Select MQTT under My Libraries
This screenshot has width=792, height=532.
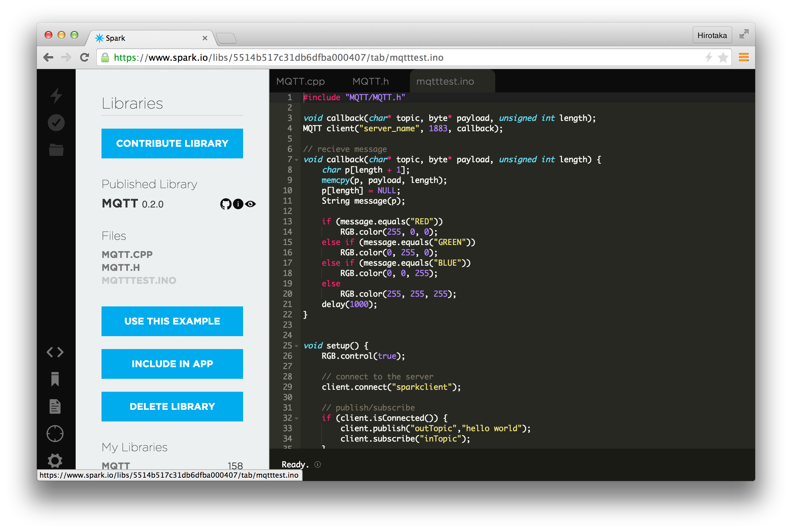[116, 465]
